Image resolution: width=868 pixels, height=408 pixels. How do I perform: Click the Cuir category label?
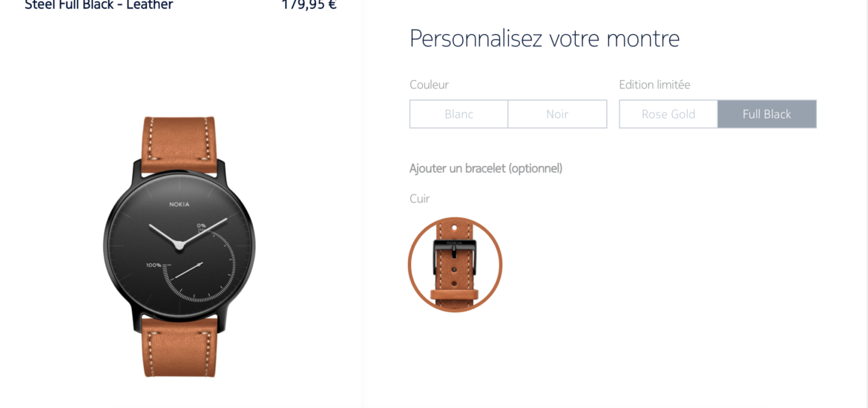click(x=420, y=199)
